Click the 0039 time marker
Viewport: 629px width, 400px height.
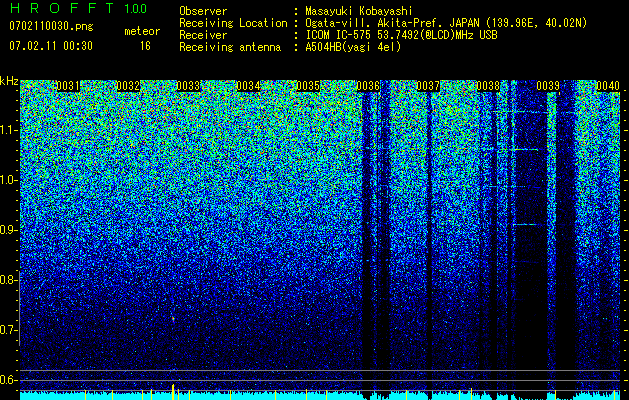[548, 86]
